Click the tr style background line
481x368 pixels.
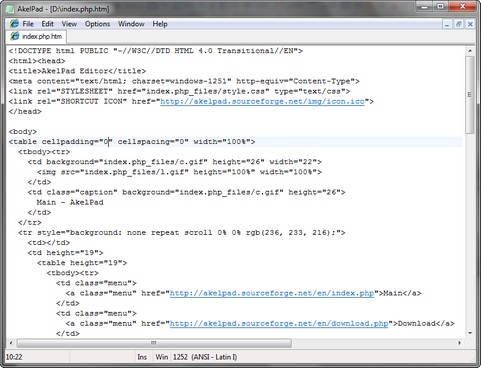(x=182, y=232)
